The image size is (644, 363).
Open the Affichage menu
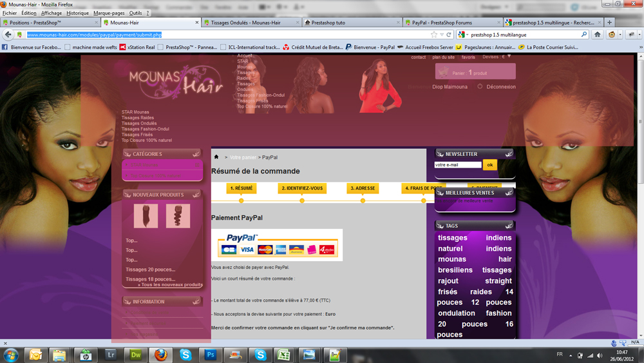point(52,13)
